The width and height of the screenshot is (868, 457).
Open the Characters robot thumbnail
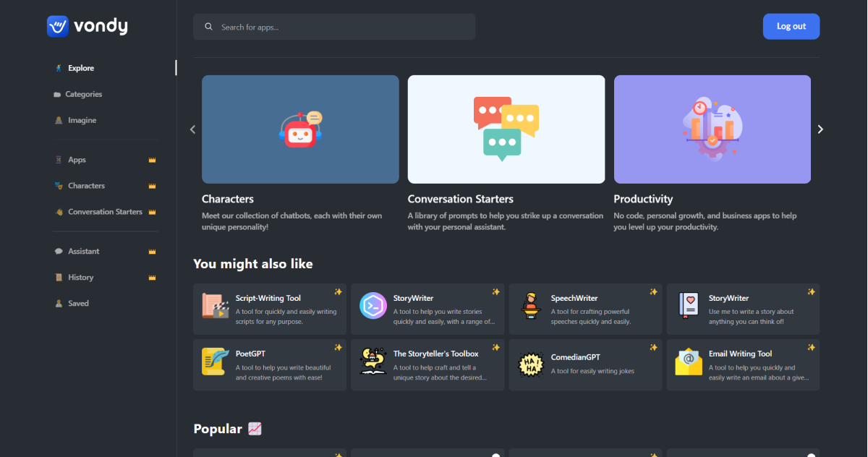pos(300,129)
